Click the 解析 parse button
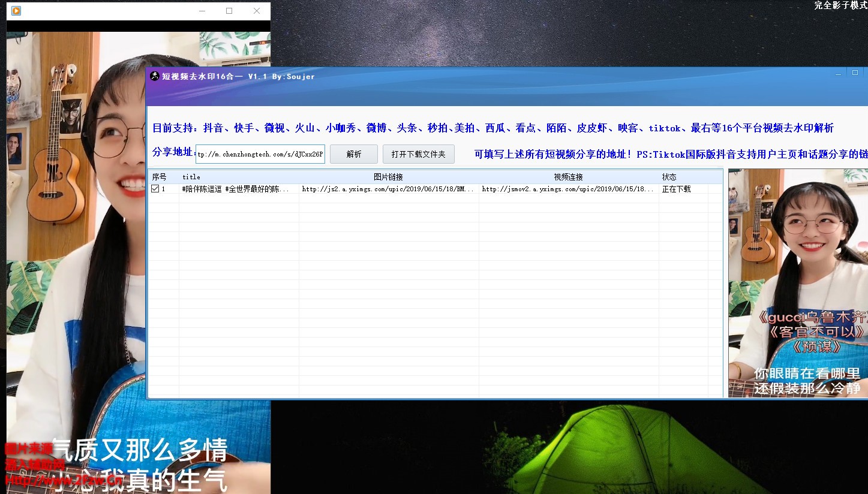 click(x=354, y=154)
